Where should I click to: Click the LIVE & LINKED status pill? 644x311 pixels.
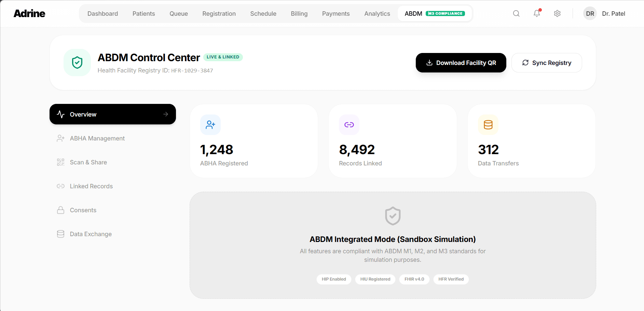point(223,57)
